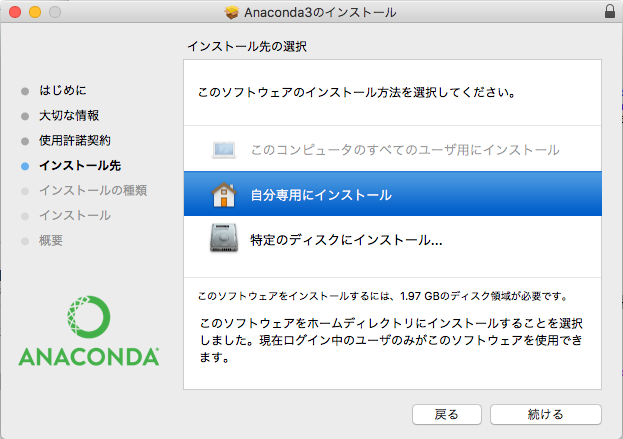Select このコンピュータのすべてのユーザ用にインストール
This screenshot has width=623, height=439.
point(404,150)
